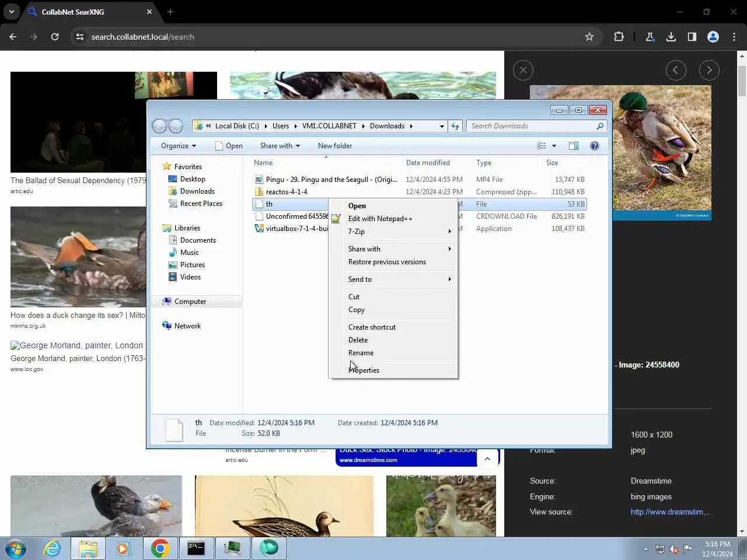
Task: Expand the address bar history dropdown
Action: pos(442,126)
